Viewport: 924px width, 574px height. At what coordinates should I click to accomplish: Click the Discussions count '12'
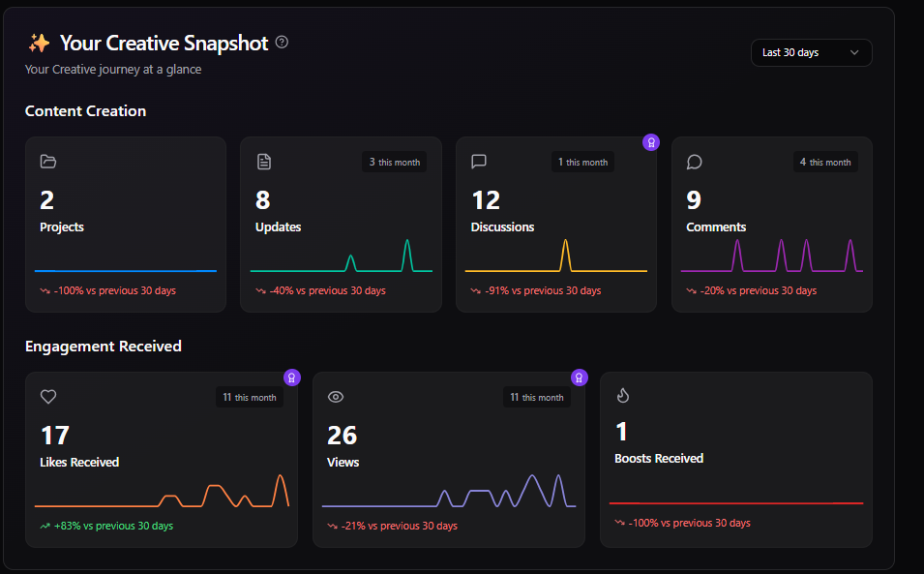[x=486, y=200]
